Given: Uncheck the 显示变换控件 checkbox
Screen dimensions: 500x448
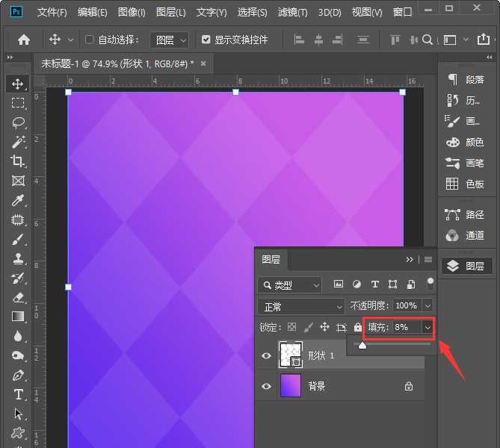Looking at the screenshot, I should (x=206, y=40).
